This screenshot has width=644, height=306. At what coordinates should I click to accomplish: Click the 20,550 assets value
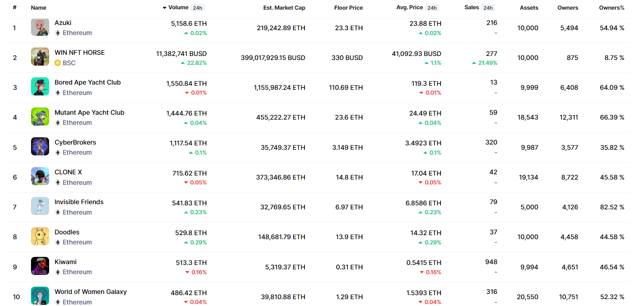(x=528, y=297)
